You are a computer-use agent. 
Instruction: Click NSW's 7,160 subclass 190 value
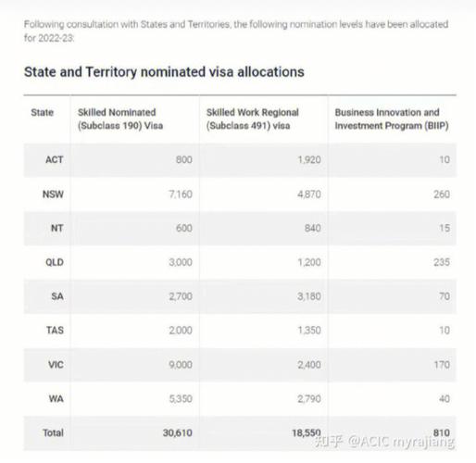tap(181, 194)
